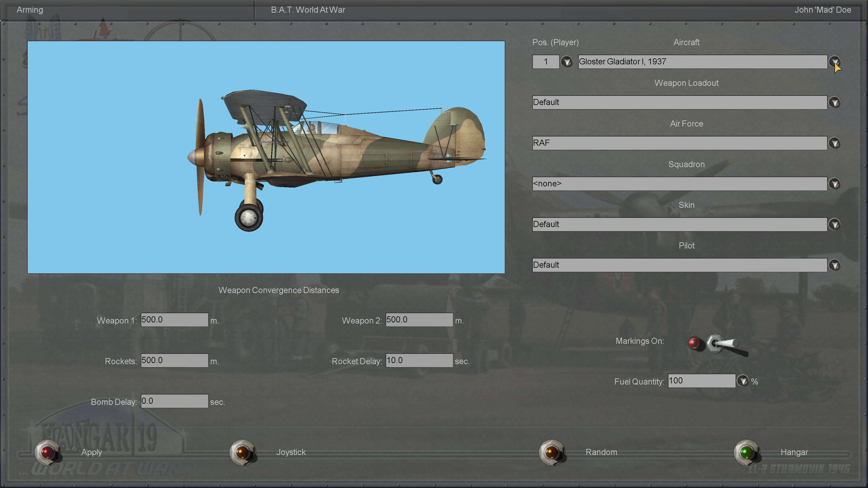This screenshot has height=488, width=868.
Task: Open the Fuel Quantity dropdown arrow
Action: (x=743, y=381)
